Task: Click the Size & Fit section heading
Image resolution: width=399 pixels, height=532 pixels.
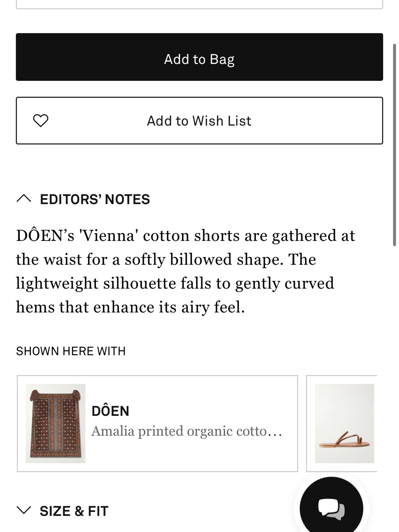Action: (74, 511)
